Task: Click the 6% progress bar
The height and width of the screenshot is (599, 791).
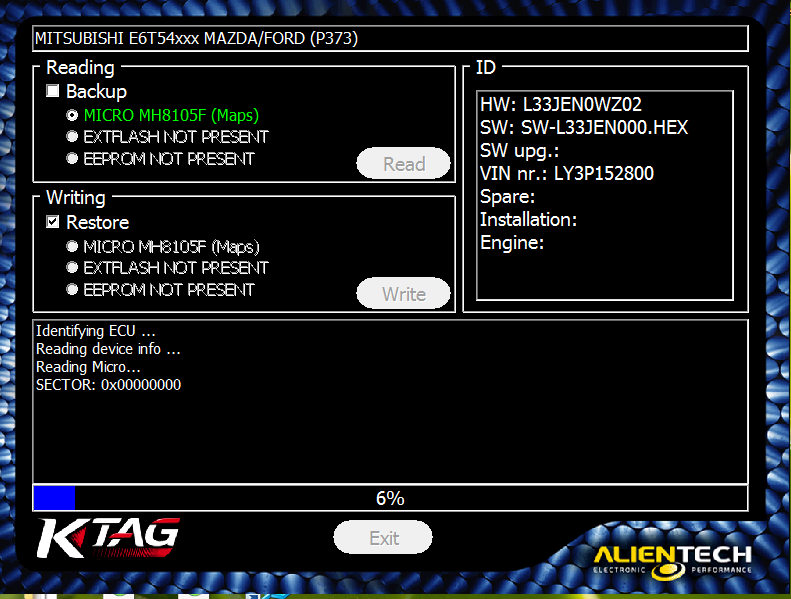Action: tap(390, 498)
